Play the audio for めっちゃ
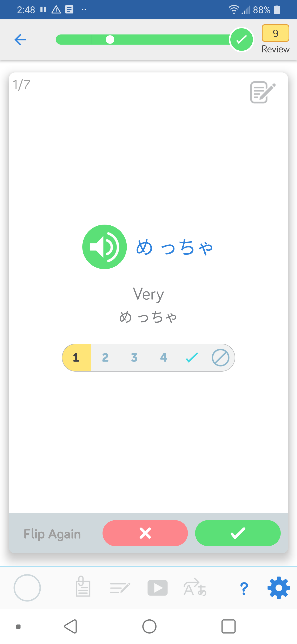Viewport: 297px width, 644px height. pos(104,247)
